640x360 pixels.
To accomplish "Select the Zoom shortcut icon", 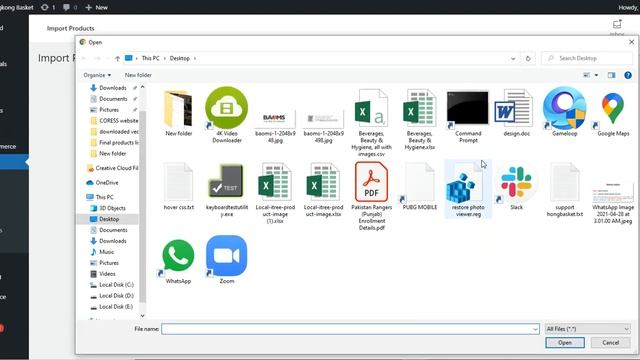I will (x=227, y=256).
